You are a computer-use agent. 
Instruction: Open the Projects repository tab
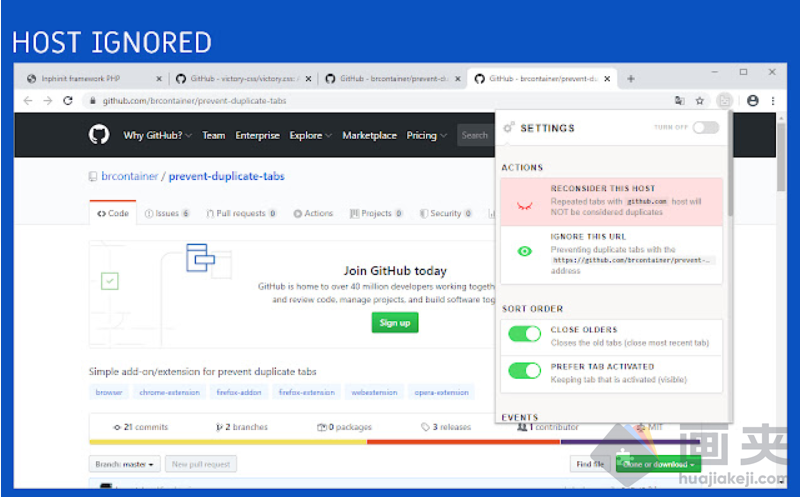[x=376, y=213]
